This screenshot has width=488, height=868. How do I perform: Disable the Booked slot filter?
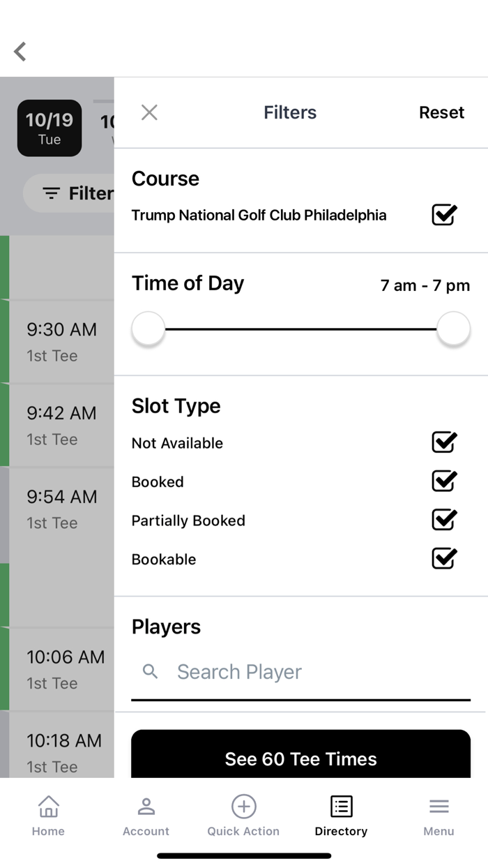[444, 481]
